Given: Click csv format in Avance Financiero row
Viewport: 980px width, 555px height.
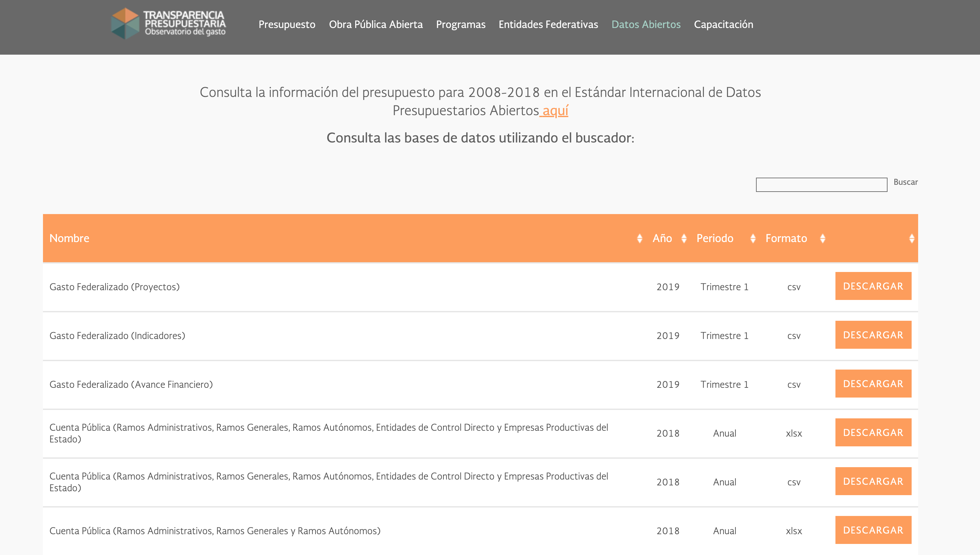Looking at the screenshot, I should (794, 384).
